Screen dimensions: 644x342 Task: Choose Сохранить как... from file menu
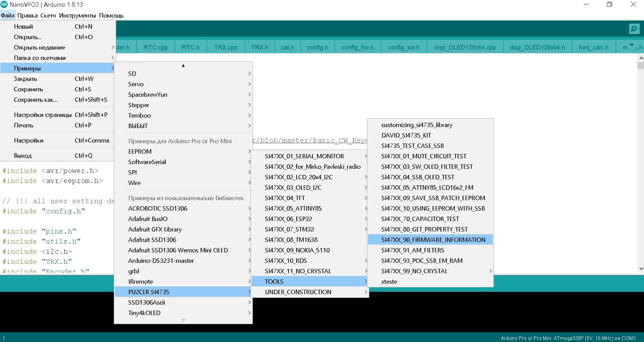point(36,100)
